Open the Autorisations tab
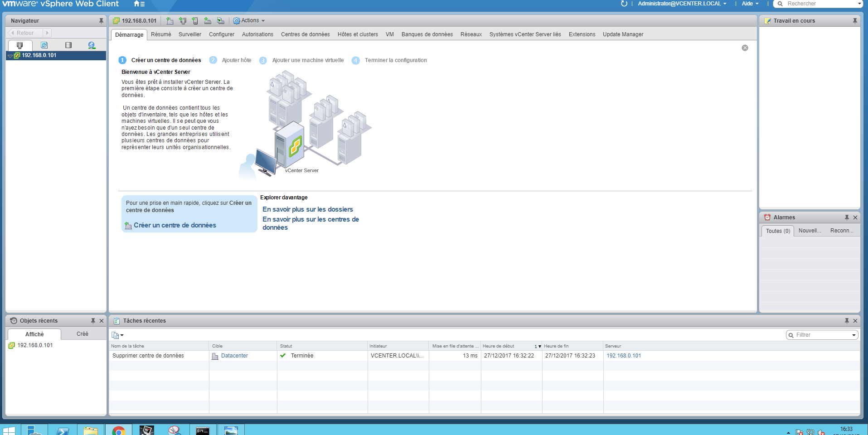Screen dimensions: 868x435 (x=257, y=34)
